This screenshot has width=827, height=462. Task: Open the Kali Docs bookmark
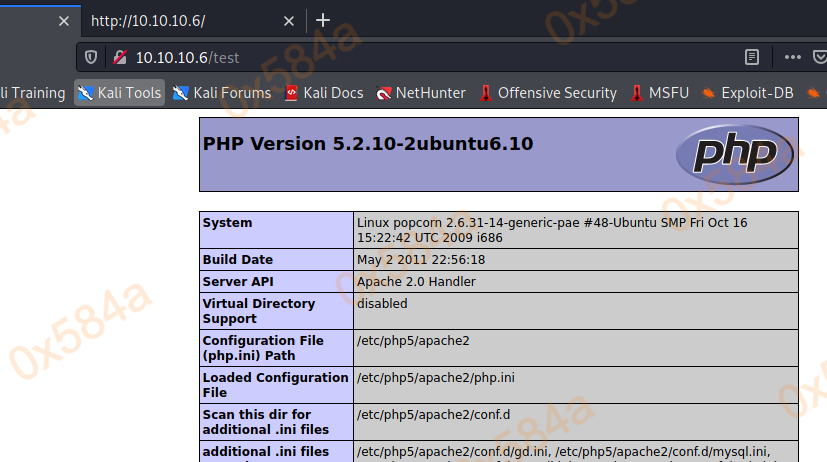click(x=323, y=93)
